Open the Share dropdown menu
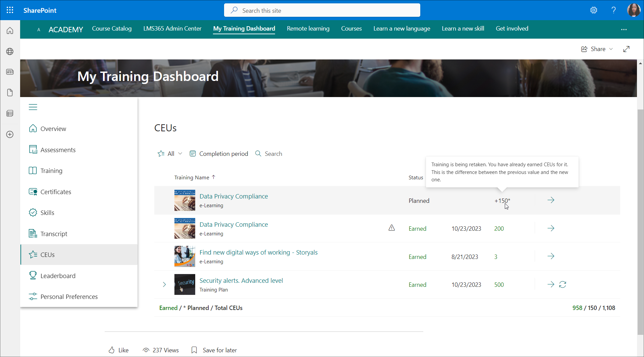The image size is (644, 357). tap(597, 49)
